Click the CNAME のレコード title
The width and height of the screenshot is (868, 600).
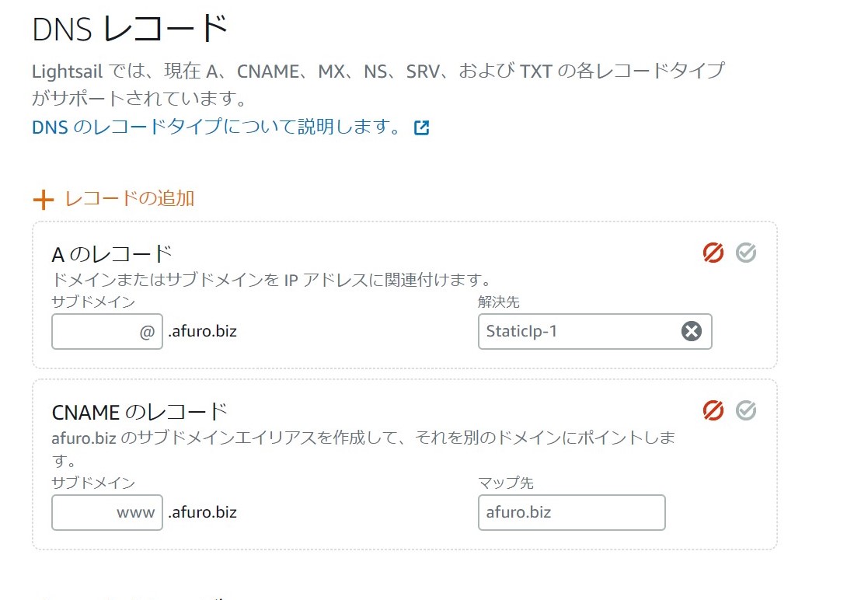(x=140, y=410)
